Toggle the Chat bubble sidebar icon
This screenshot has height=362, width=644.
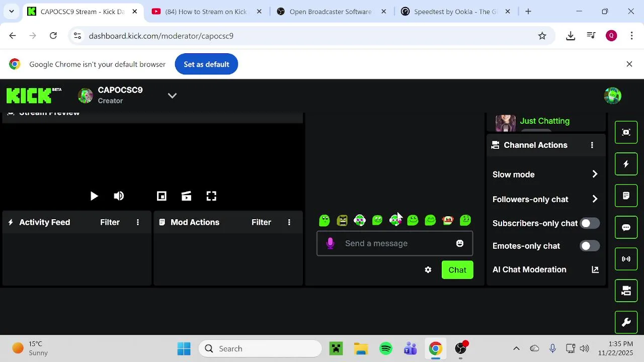(626, 227)
